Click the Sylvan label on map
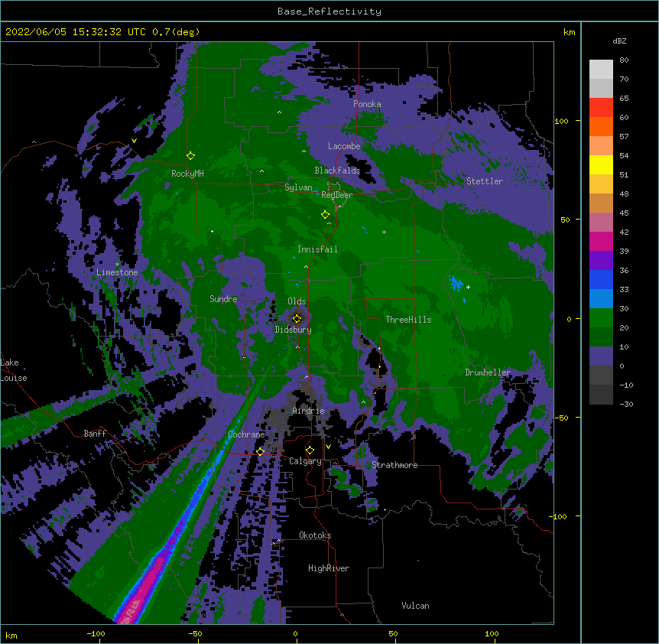The width and height of the screenshot is (659, 644). [x=298, y=187]
